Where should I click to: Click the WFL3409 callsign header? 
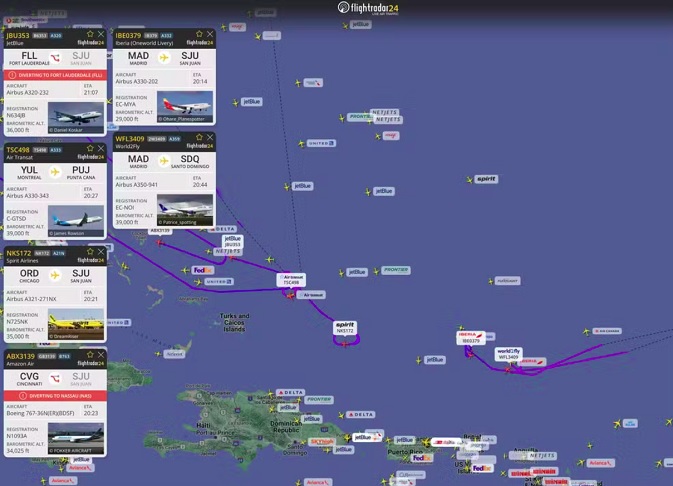tap(130, 139)
